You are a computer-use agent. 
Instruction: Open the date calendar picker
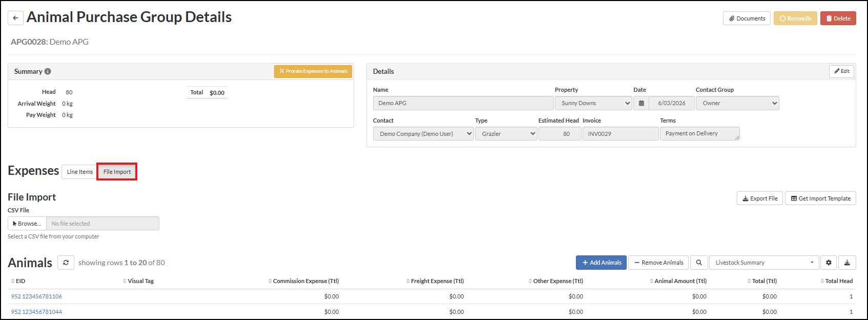tap(641, 103)
